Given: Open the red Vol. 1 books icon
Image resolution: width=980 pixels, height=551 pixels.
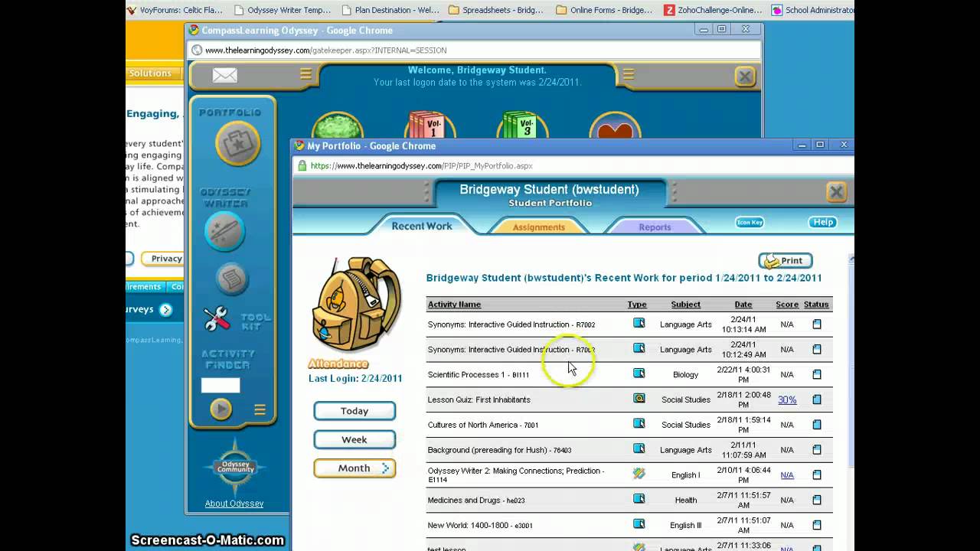Looking at the screenshot, I should pos(430,126).
